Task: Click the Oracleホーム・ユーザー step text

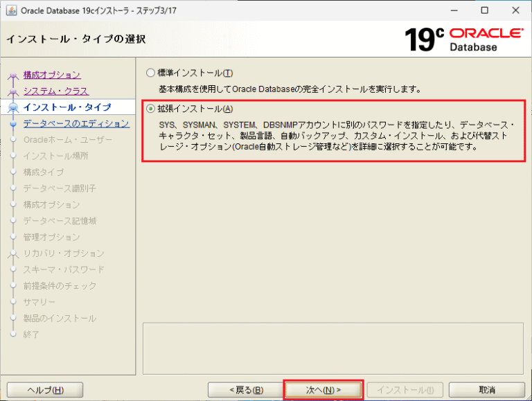Action: click(x=67, y=140)
